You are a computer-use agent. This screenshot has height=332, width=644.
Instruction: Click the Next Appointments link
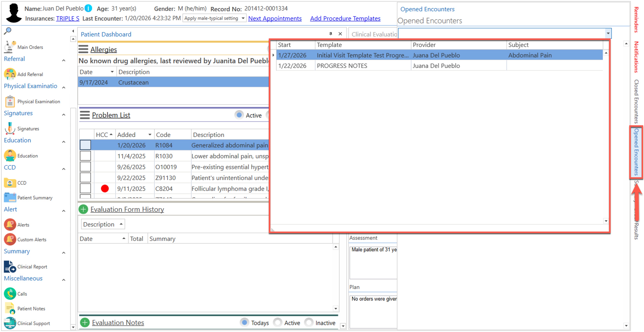point(275,18)
